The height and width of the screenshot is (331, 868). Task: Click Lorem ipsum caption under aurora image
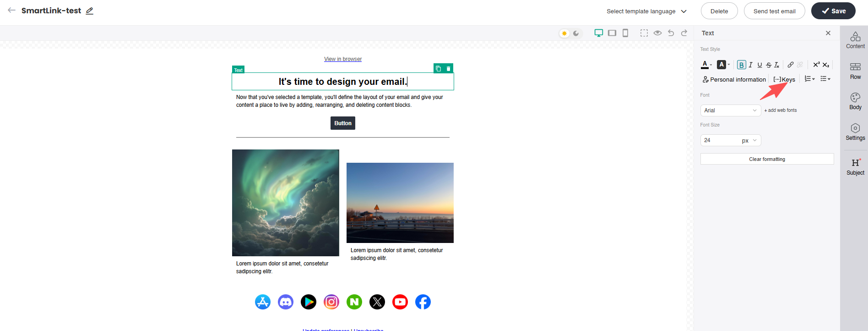point(282,267)
